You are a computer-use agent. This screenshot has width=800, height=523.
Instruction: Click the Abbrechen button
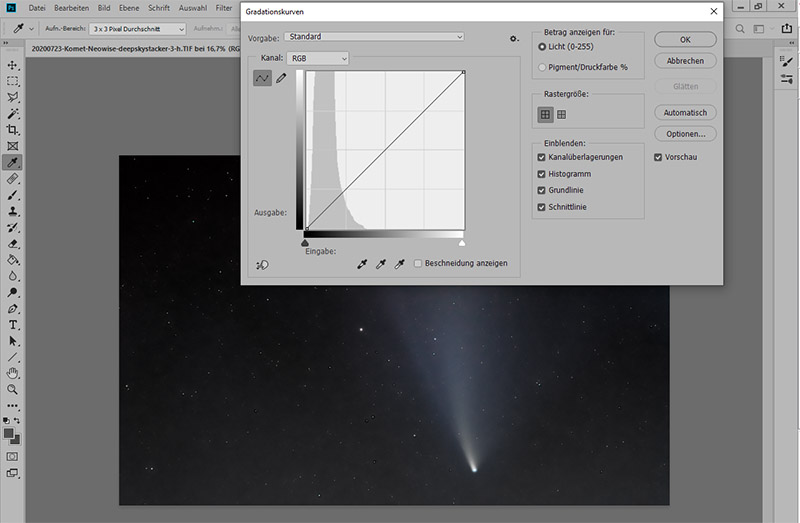(x=685, y=61)
